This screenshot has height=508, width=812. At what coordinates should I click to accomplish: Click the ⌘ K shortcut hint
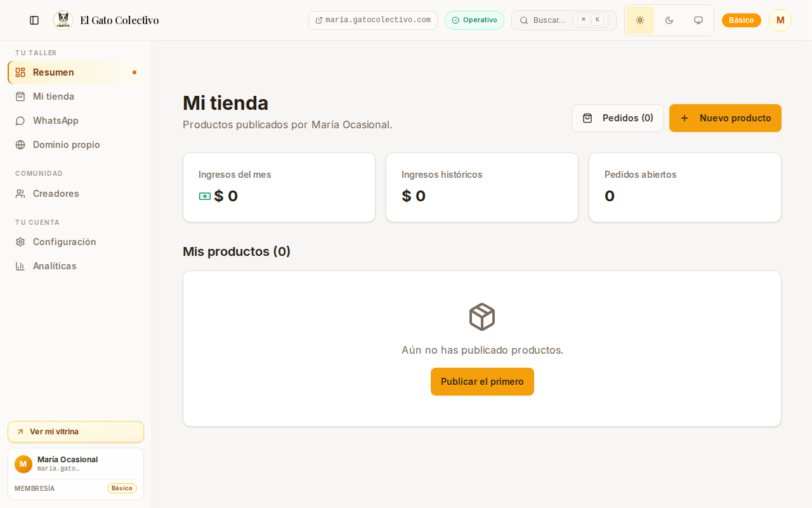click(x=591, y=20)
